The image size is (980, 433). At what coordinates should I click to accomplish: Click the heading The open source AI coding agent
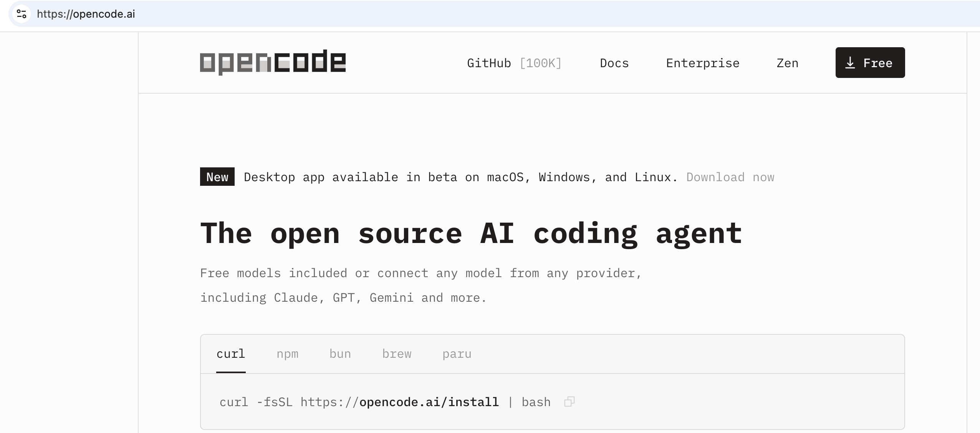click(x=470, y=233)
